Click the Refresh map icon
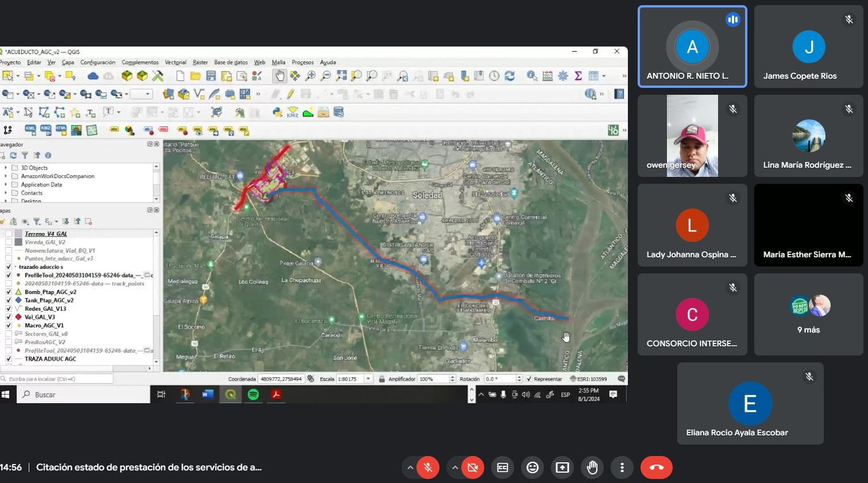868x483 pixels. (x=510, y=76)
